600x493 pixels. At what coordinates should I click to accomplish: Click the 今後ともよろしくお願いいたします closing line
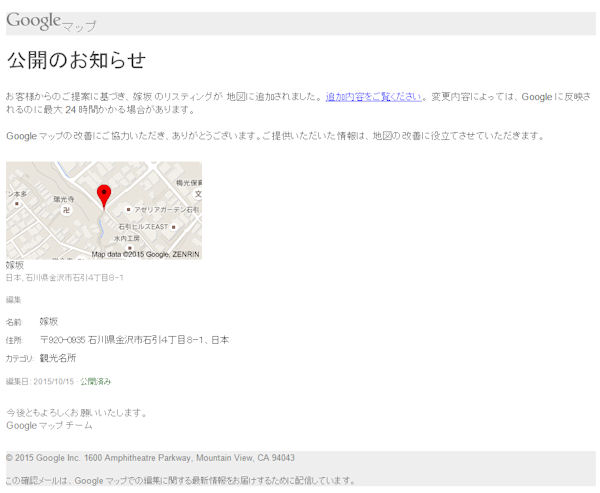point(77,413)
